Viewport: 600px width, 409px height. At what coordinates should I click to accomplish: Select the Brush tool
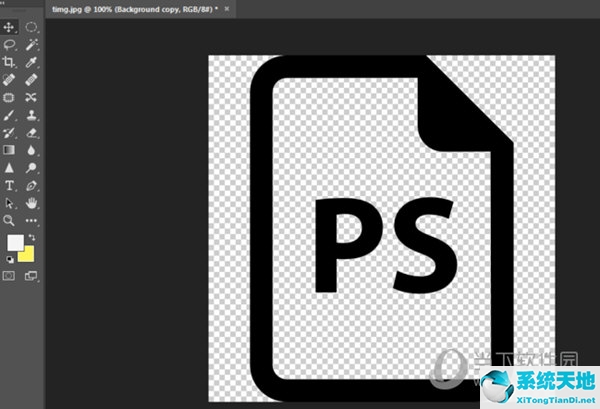click(10, 114)
